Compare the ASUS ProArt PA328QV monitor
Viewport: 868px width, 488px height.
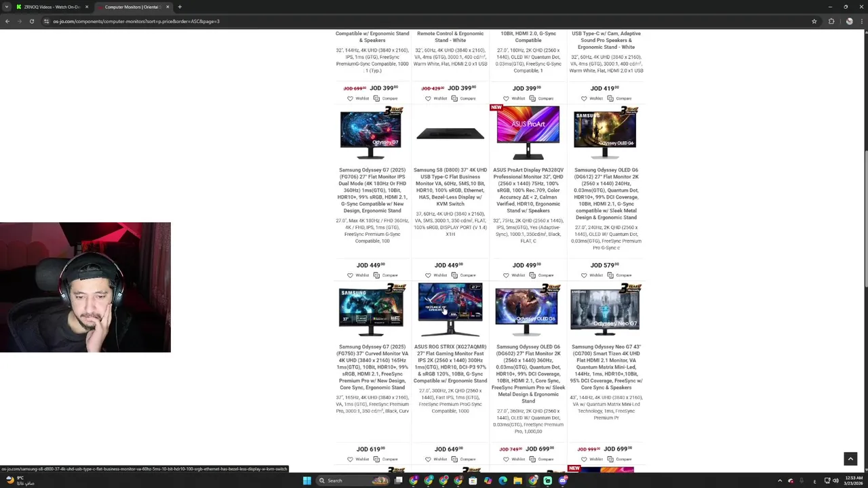click(541, 275)
